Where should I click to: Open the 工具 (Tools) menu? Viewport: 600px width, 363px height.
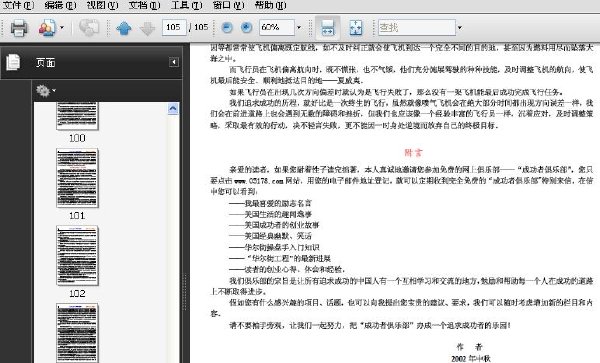186,5
